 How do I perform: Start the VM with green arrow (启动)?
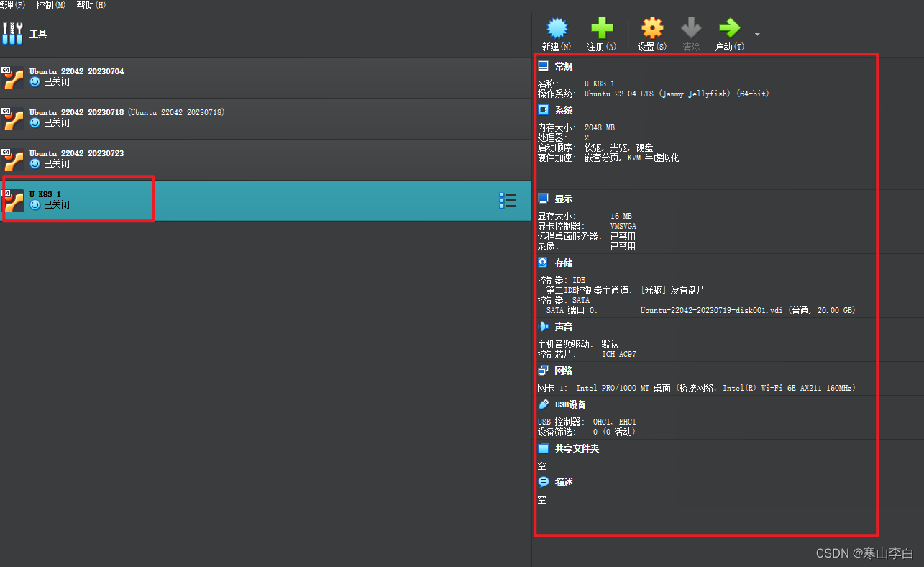point(729,28)
